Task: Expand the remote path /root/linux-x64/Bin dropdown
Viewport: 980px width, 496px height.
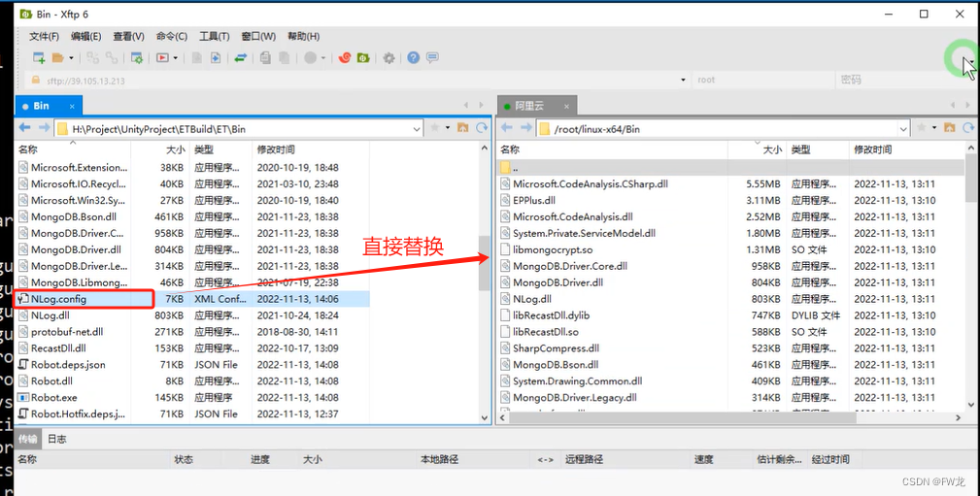Action: (x=903, y=129)
